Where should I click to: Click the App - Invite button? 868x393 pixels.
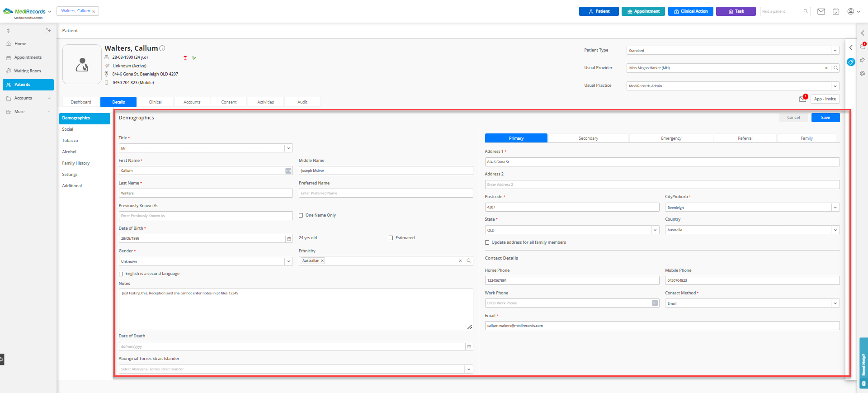[825, 99]
